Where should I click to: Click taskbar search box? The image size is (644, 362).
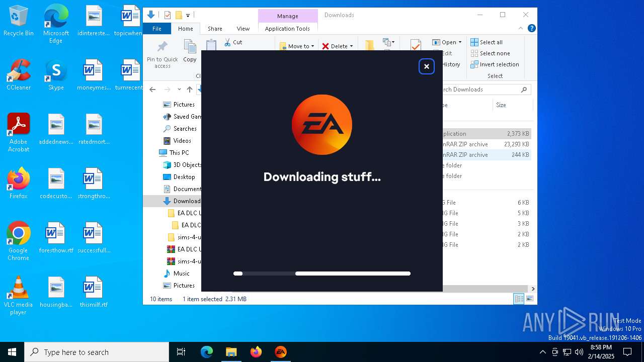pos(97,352)
